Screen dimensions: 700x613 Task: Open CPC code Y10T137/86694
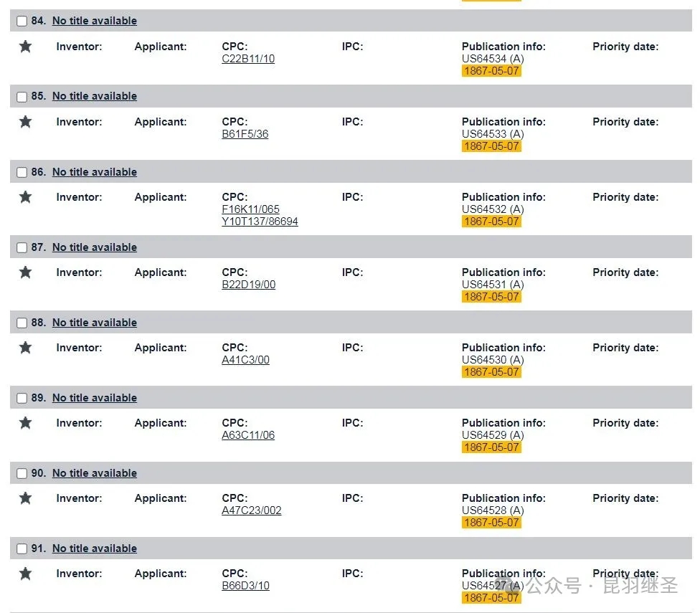coord(260,222)
